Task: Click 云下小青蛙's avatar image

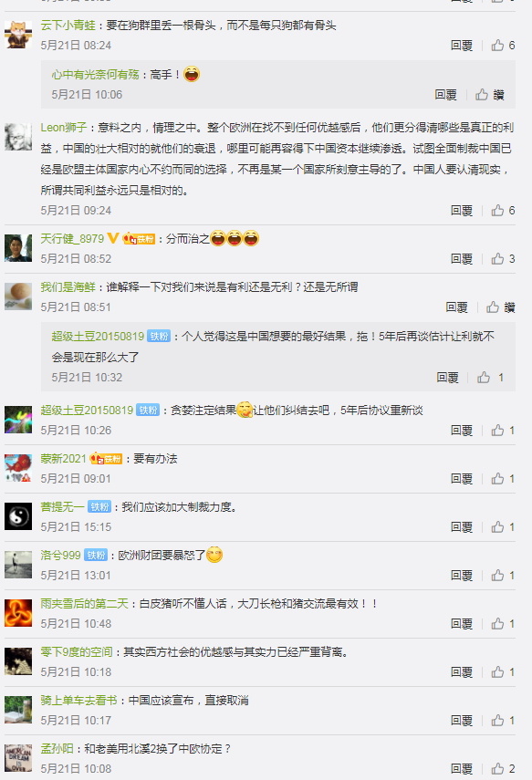Action: (x=18, y=35)
